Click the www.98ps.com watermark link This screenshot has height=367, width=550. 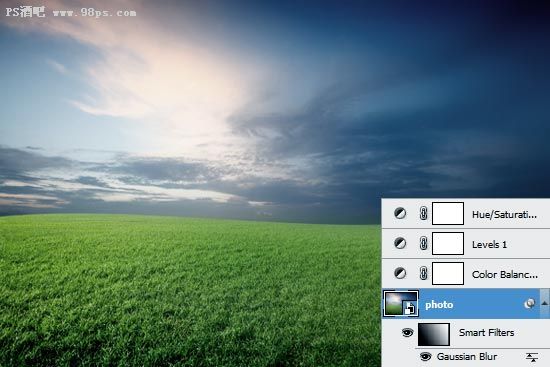94,13
